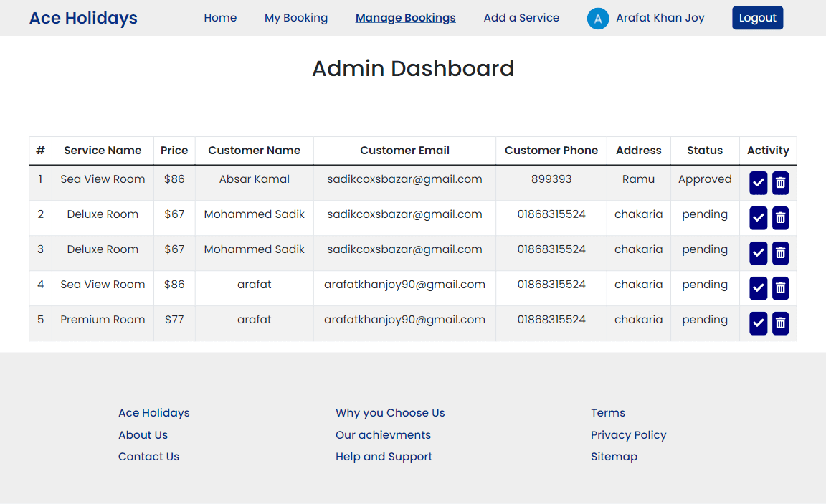Screen dimensions: 826x504
Task: Delete booking number 3 using trash icon
Action: [780, 253]
